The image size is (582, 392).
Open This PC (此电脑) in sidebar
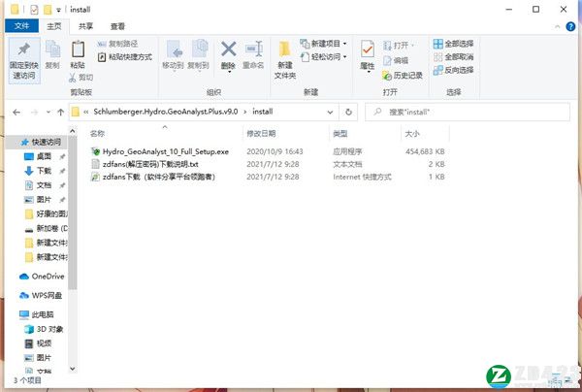click(x=37, y=314)
